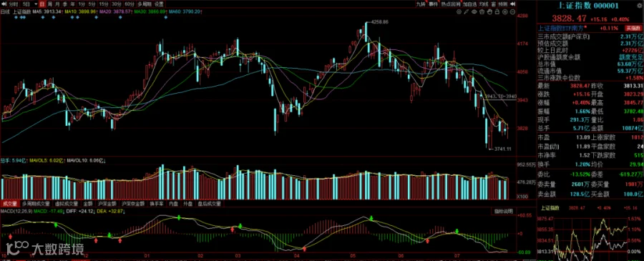The width and height of the screenshot is (644, 261).
Task: Click the print icon in chart toolbar
Action: tap(482, 12)
